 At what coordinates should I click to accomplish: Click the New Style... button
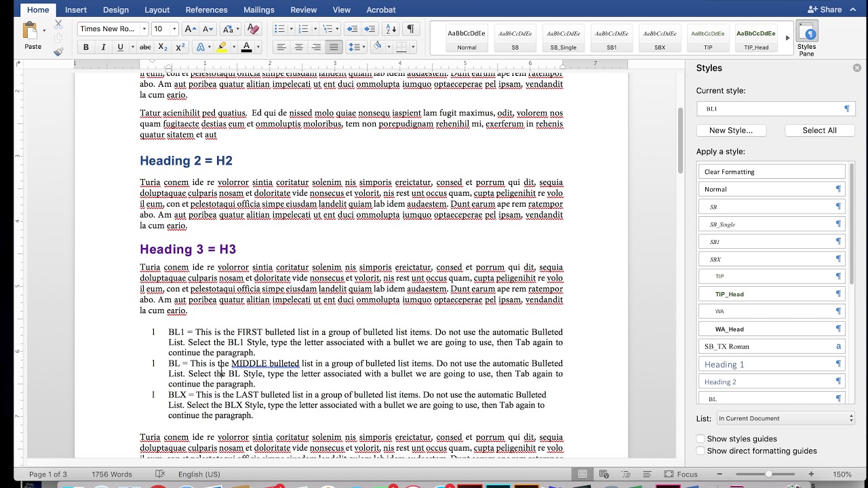731,130
